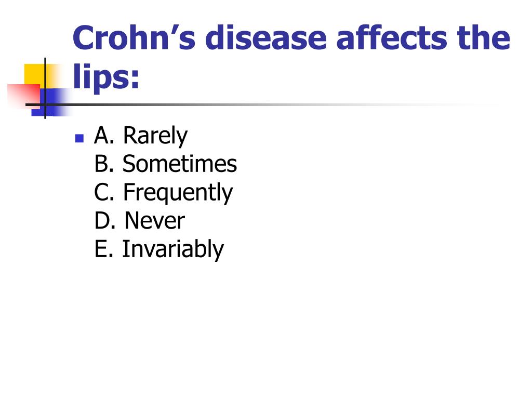The width and height of the screenshot is (532, 399).
Task: Pick answer option D. Never
Action: [x=139, y=220]
